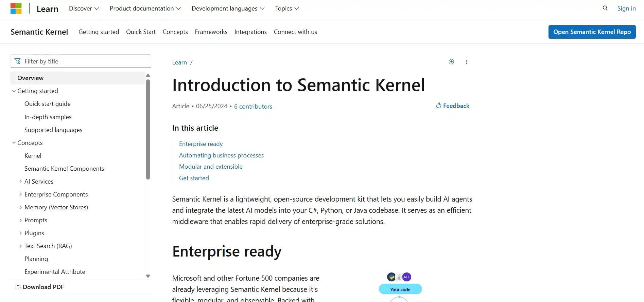
Task: Jump to Modular and extensible link
Action: (x=211, y=167)
